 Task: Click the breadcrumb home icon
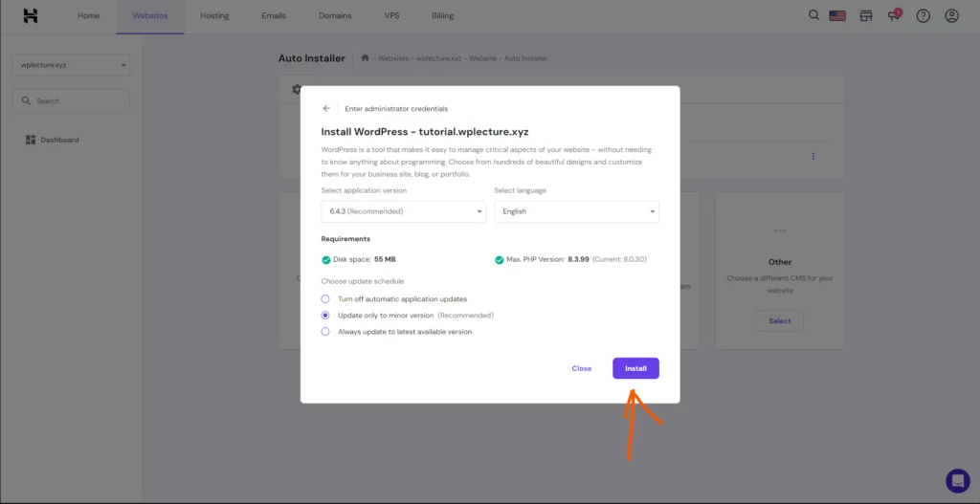point(365,58)
